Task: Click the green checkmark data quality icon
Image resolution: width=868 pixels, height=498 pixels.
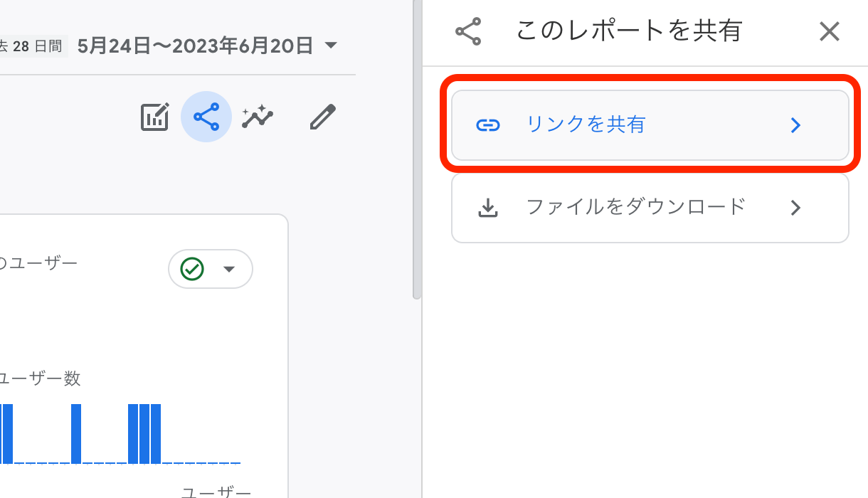Action: (x=192, y=269)
